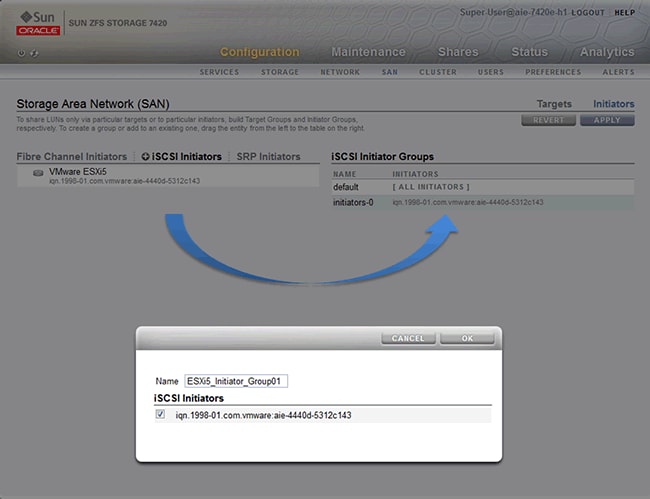
Task: Select the Fibre Channel Initiators tab
Action: click(x=72, y=157)
